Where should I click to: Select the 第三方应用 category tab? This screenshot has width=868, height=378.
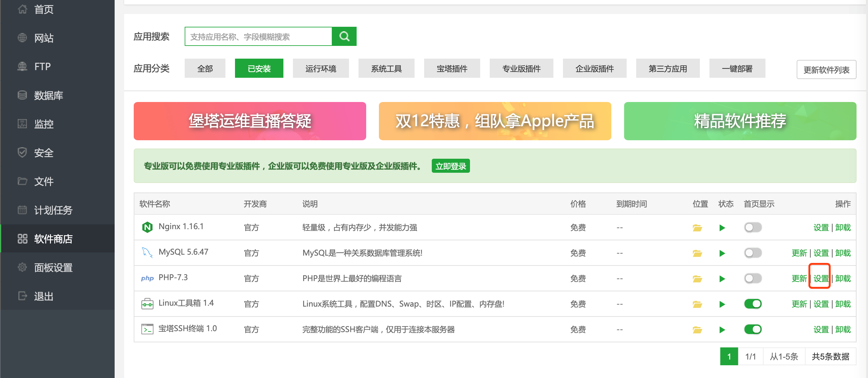(668, 69)
